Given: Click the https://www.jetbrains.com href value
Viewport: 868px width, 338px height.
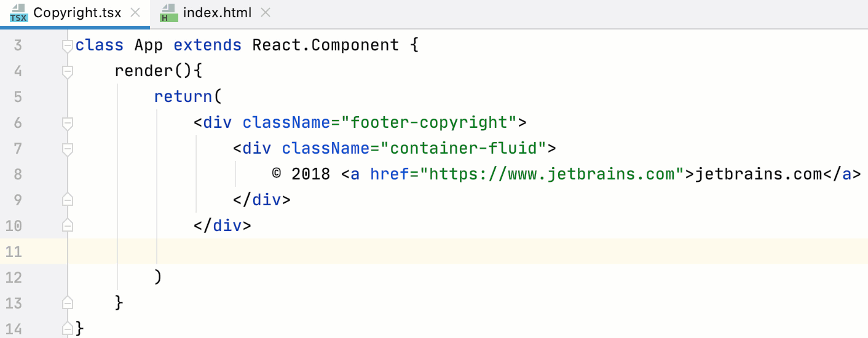Looking at the screenshot, I should (552, 175).
